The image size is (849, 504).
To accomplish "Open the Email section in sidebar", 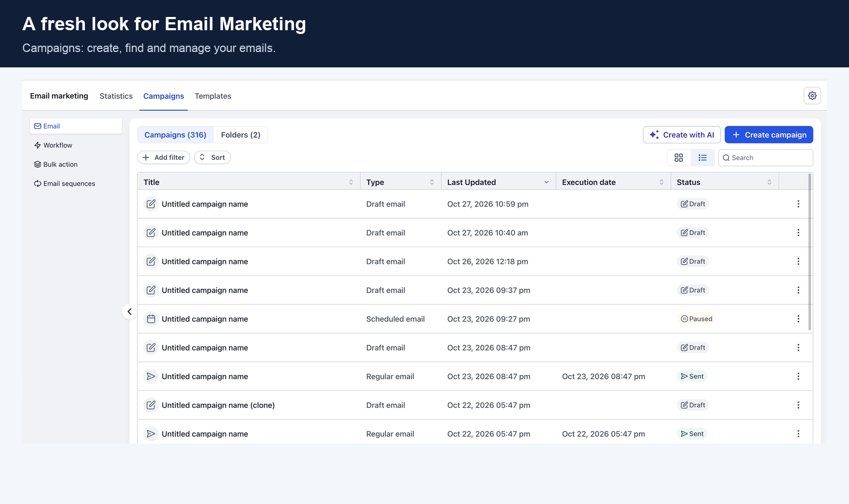I will [76, 126].
